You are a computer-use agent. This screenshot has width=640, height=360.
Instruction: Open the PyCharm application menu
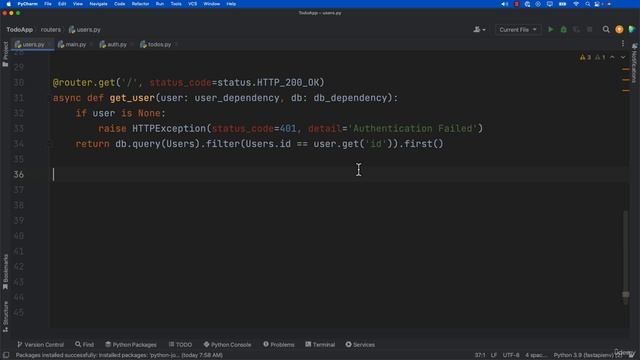coord(27,4)
